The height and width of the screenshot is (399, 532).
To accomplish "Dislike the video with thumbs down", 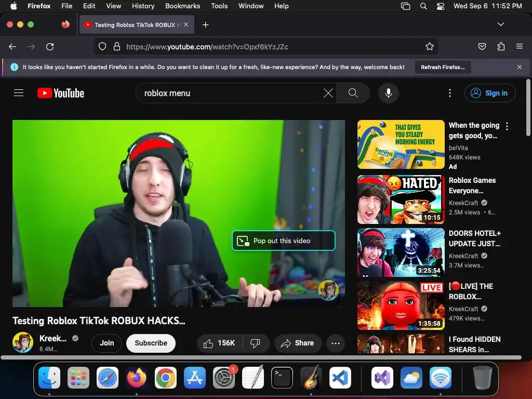I will (x=256, y=343).
